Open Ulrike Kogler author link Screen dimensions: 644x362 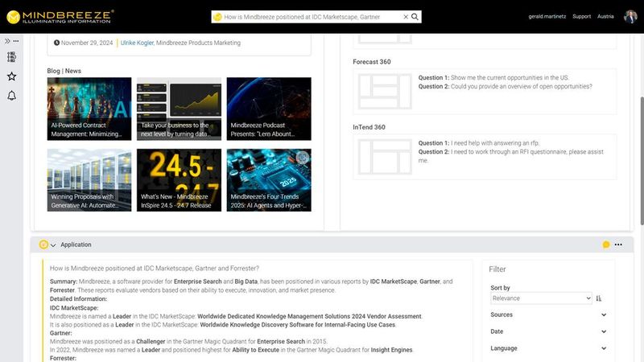pos(137,43)
